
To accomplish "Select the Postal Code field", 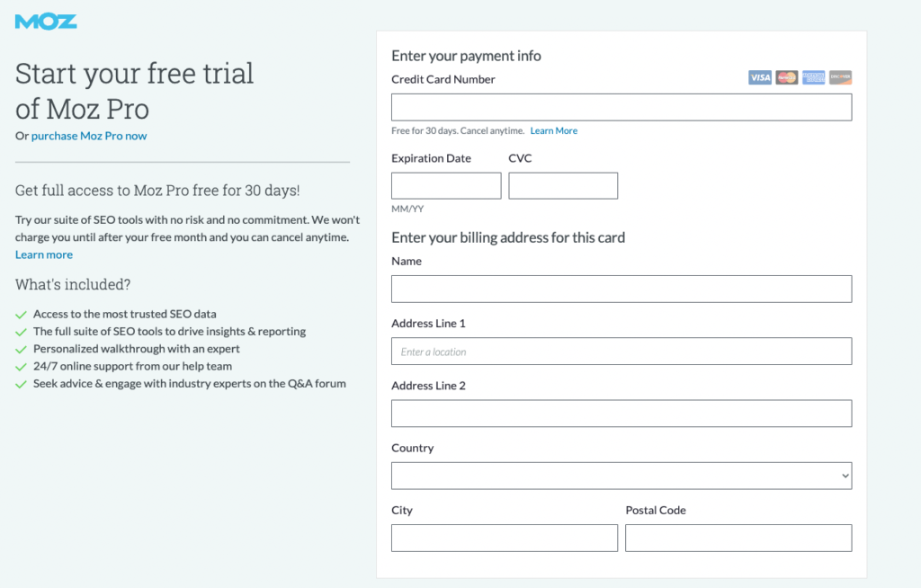I will (x=738, y=538).
